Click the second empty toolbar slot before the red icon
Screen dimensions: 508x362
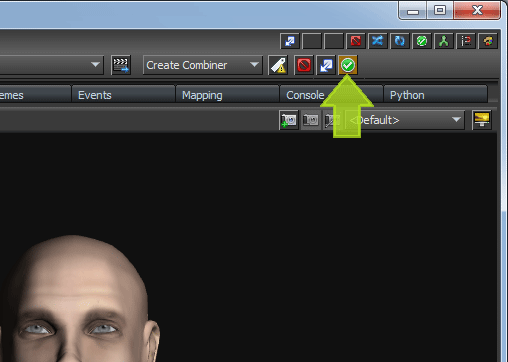[334, 41]
